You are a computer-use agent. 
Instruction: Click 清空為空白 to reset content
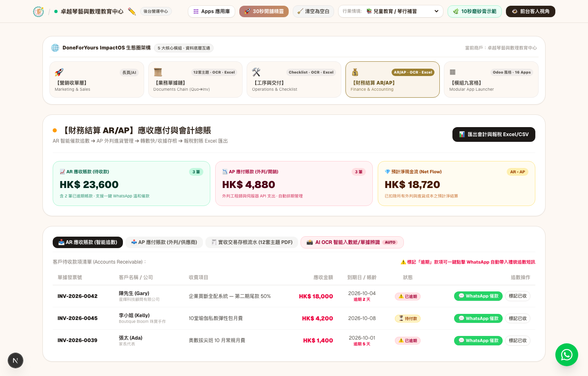click(x=313, y=11)
